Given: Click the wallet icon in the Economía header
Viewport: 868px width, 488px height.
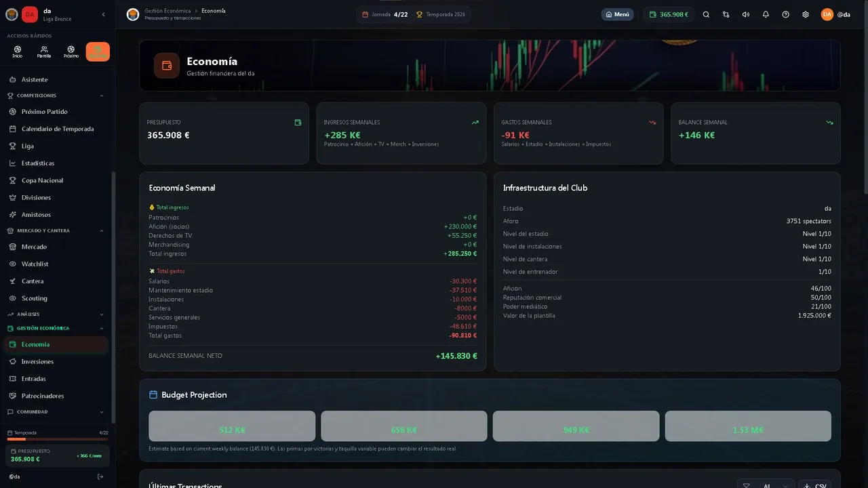Looking at the screenshot, I should click(167, 66).
